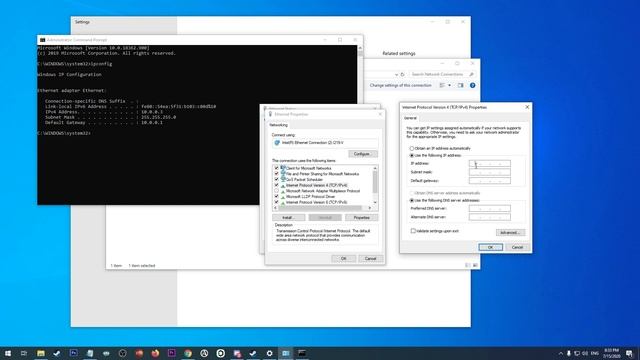Open File Explorer from the taskbar
This screenshot has height=360, width=640.
point(41,353)
